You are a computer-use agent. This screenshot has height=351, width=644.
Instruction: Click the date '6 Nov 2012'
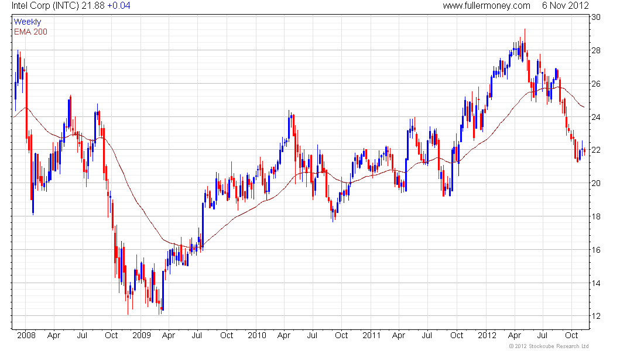(565, 6)
